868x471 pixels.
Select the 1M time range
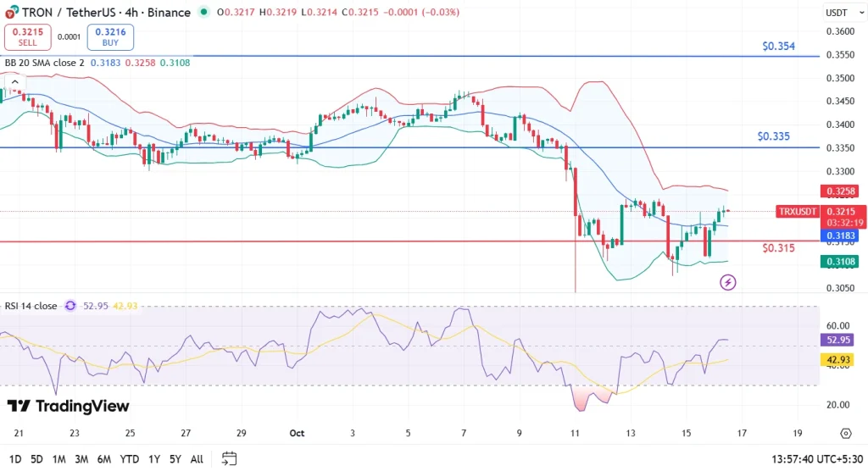tap(59, 458)
